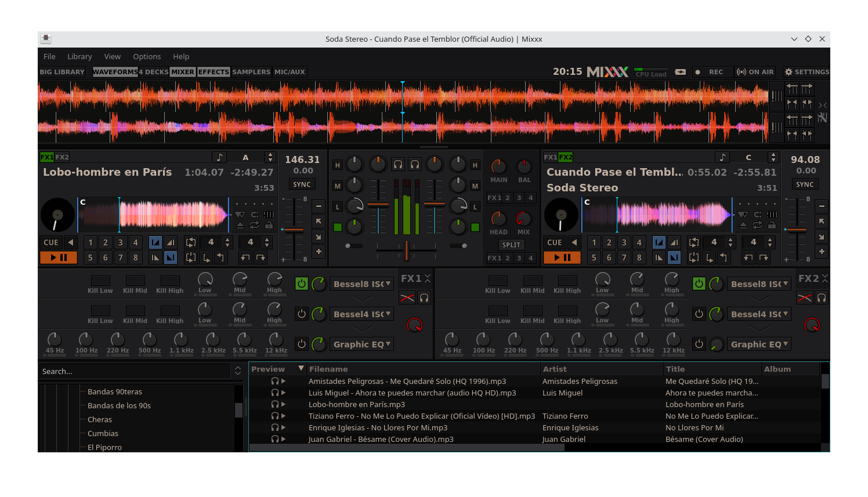
Task: Enable reverse playback on the left deck
Action: (71, 242)
